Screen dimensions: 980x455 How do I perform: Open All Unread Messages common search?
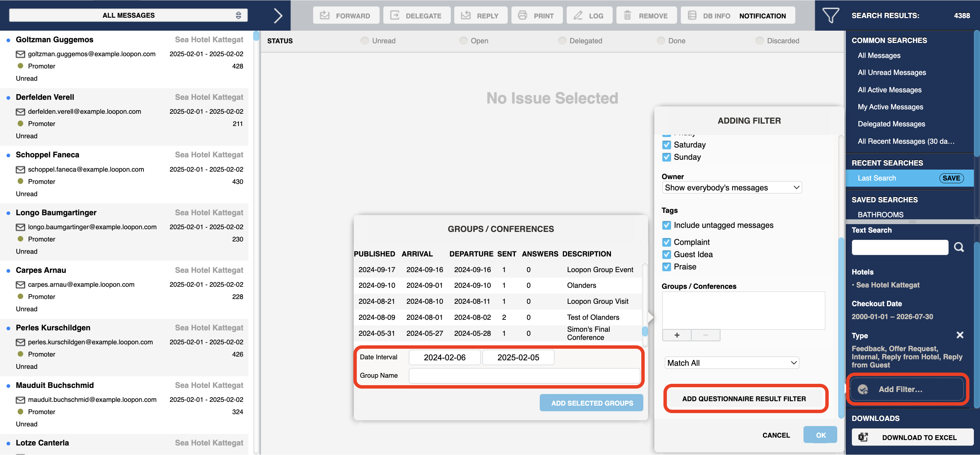[x=891, y=73]
